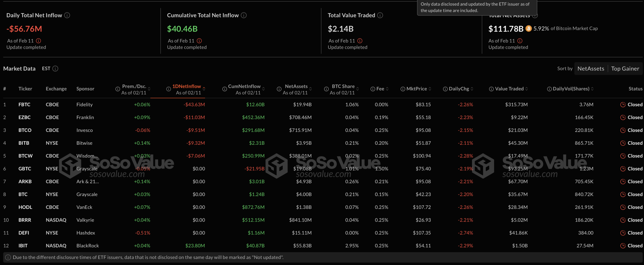Click info icon beside Cumulative Total Net Inflow
Screen dimensions: 644x265
[244, 15]
